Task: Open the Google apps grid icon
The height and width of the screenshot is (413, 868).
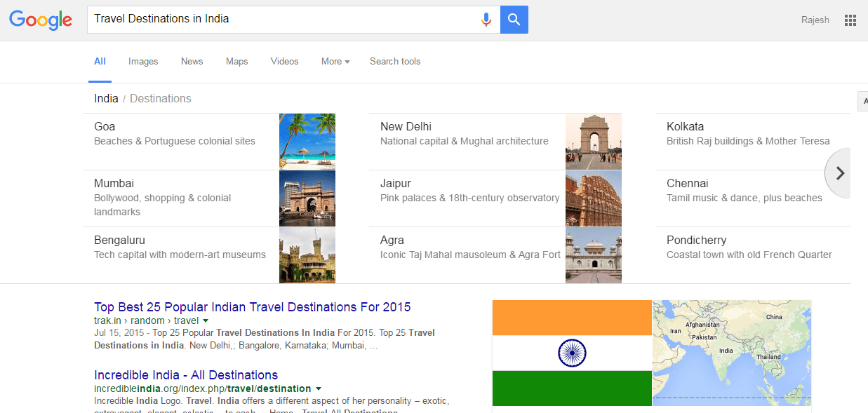Action: pos(850,20)
